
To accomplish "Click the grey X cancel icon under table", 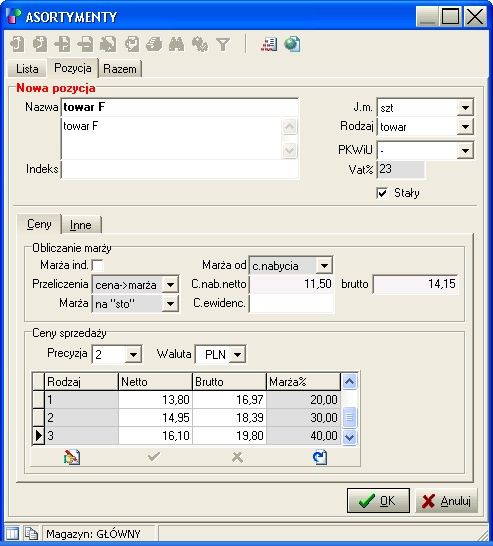I will point(237,457).
